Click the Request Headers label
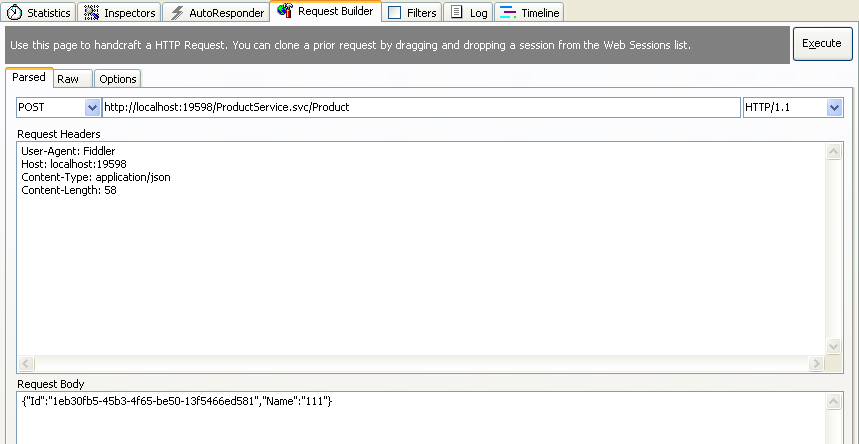Screen dimensions: 859x444 pos(59,134)
